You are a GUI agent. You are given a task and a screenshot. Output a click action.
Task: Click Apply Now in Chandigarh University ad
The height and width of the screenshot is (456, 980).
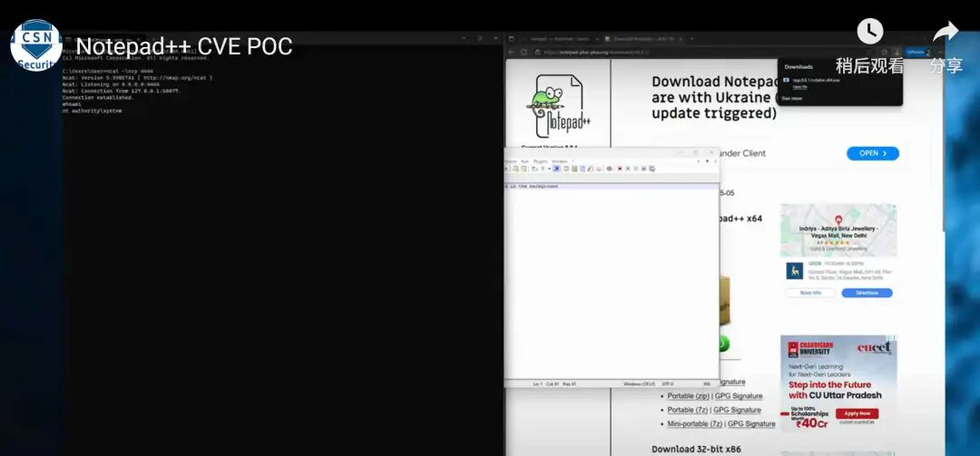857,413
